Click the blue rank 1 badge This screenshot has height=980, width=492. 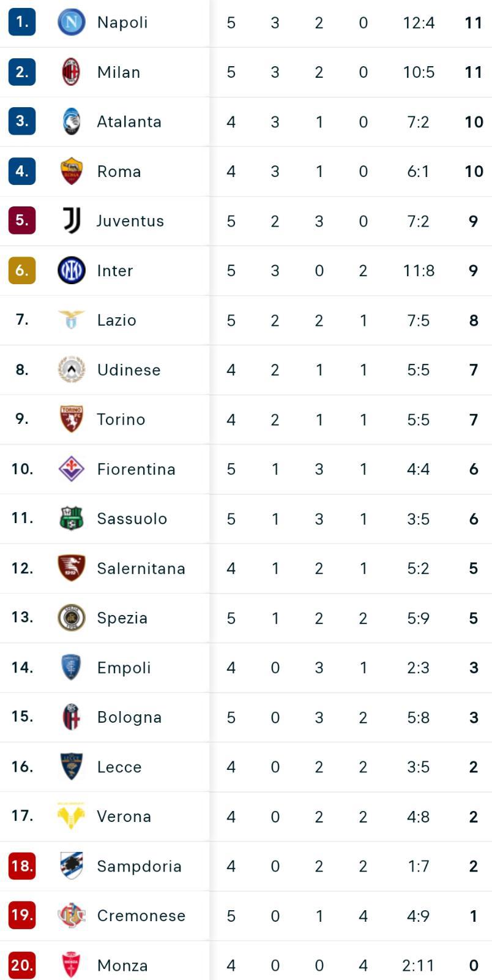click(x=22, y=23)
